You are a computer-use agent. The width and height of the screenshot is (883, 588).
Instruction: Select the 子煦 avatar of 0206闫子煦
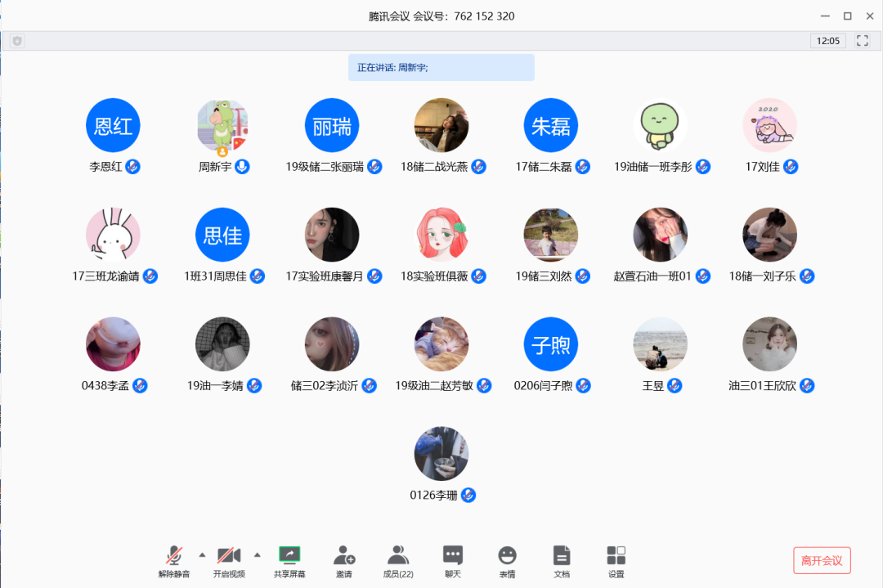point(550,345)
